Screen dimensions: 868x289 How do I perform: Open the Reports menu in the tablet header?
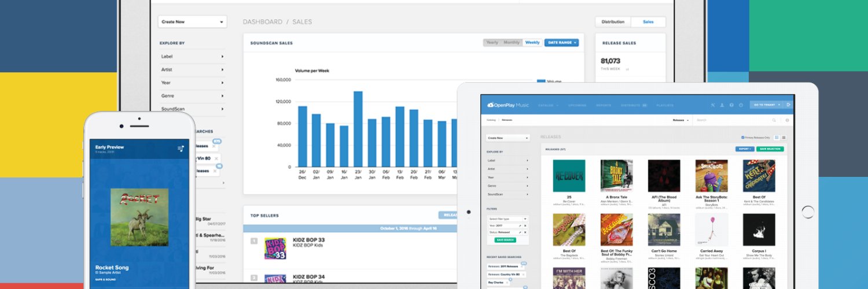tap(604, 105)
